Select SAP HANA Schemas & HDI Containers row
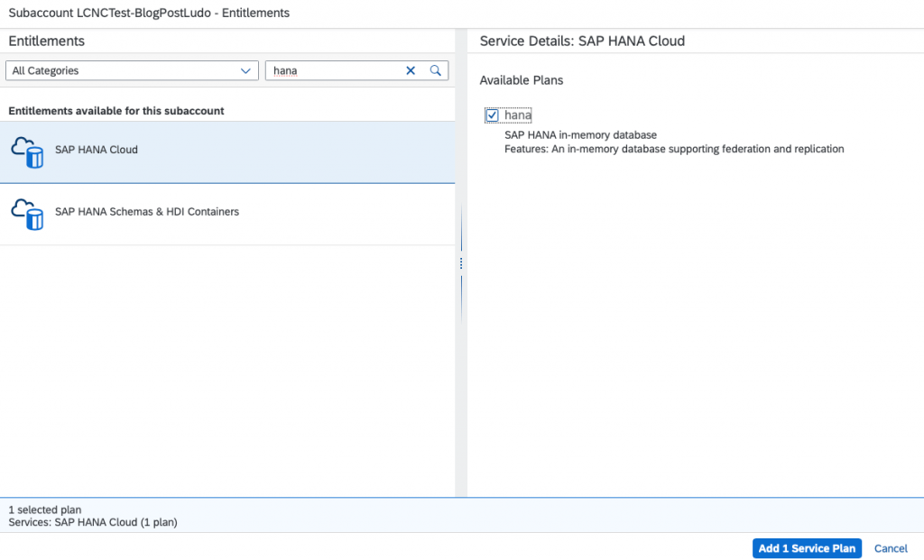The width and height of the screenshot is (924, 560). point(227,215)
